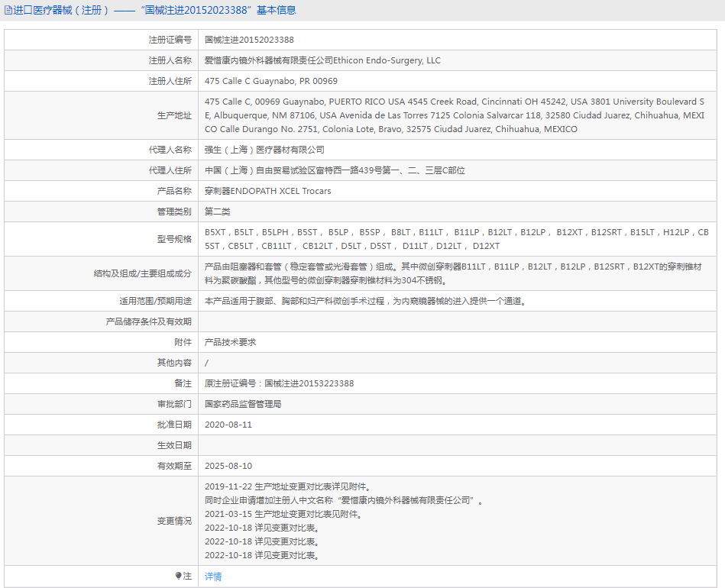Select the 注册人住所 label

point(170,82)
